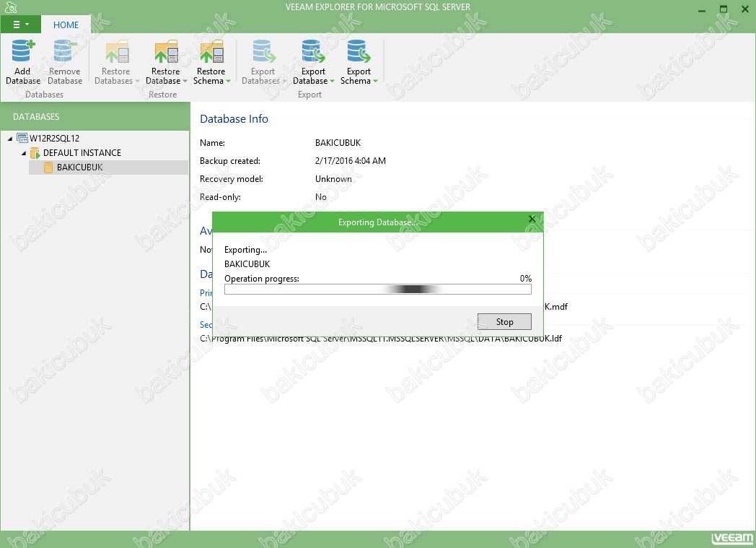Click the recovery model value Unknown

tap(333, 179)
